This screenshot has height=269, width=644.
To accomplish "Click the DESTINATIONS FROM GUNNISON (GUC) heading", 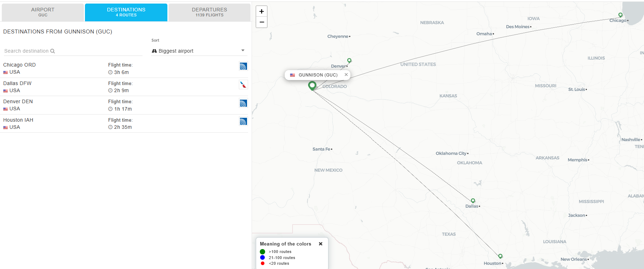I will tap(58, 32).
